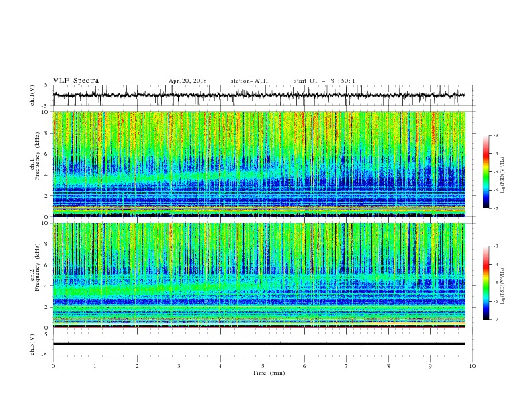Viewport: 532px width, 411px height.
Task: Click the thick black ch.3 voltage line
Action: pyautogui.click(x=259, y=344)
